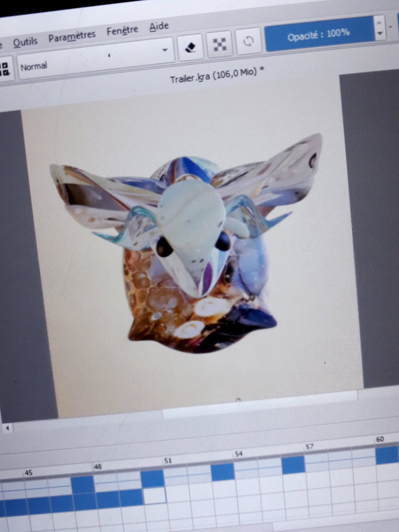Select the blue keyframe at frame 56
399x532 pixels.
293,465
